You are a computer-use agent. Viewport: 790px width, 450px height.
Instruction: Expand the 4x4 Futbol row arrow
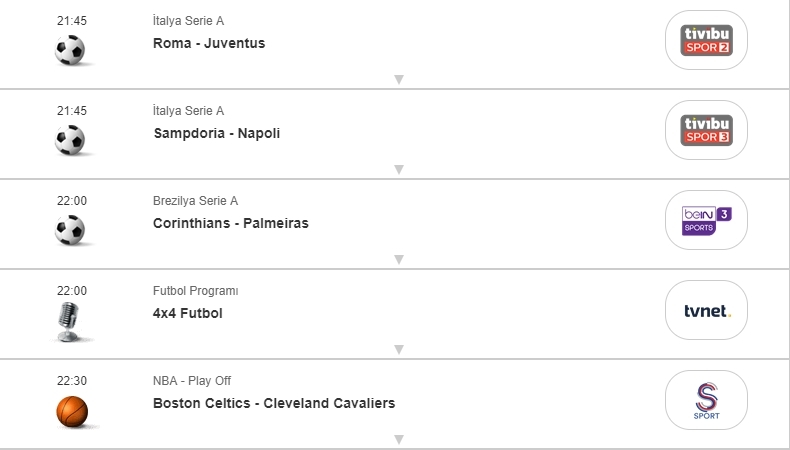(398, 350)
